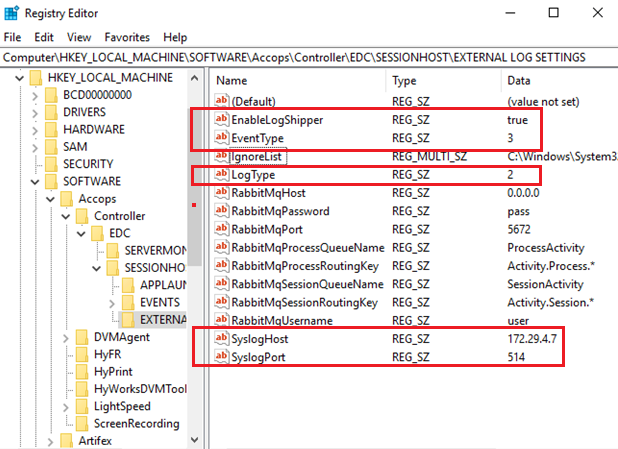Expand the EVENTS key

[112, 304]
